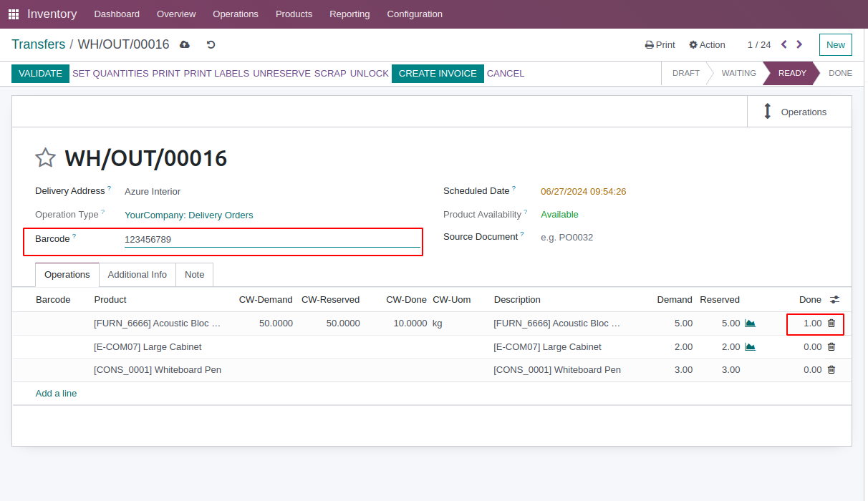Go to next record arrow
This screenshot has width=868, height=501.
pyautogui.click(x=799, y=44)
